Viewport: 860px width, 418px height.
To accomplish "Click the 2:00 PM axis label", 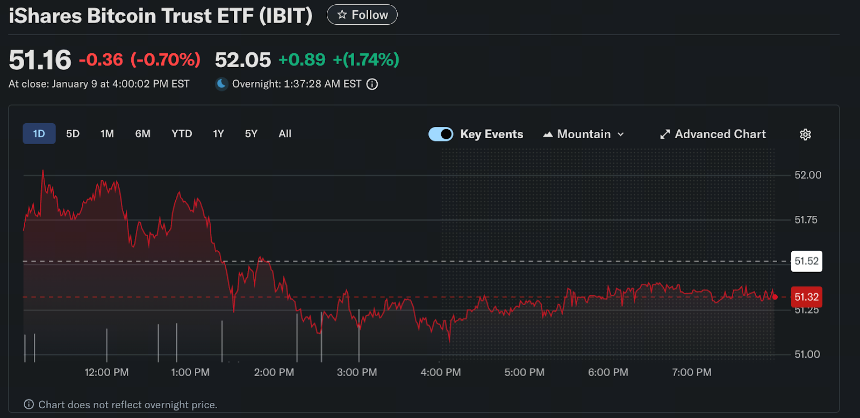I will (275, 372).
